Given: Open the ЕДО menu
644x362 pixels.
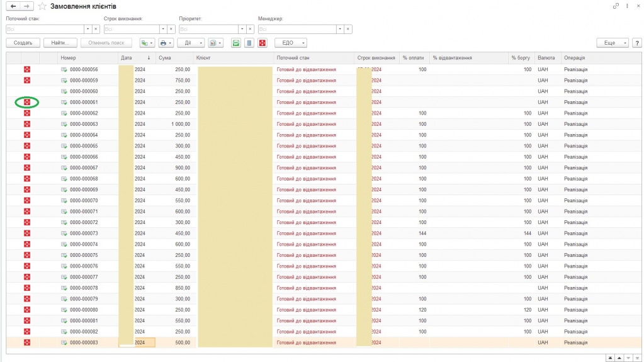Looking at the screenshot, I should [291, 43].
